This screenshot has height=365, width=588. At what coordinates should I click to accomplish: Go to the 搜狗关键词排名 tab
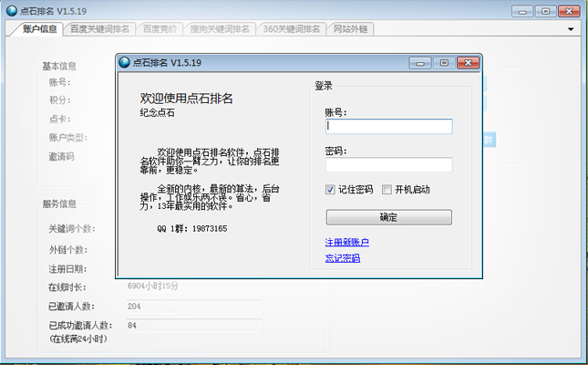click(220, 29)
